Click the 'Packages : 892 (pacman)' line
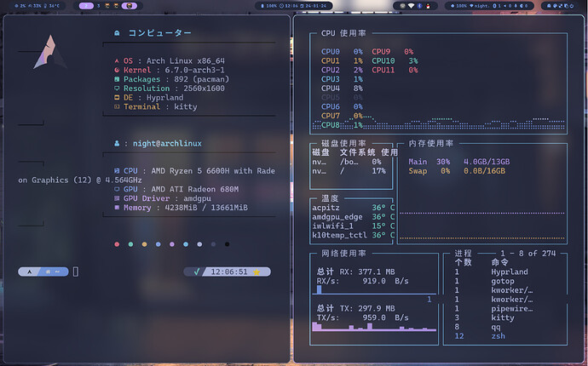This screenshot has height=366, width=588. 172,79
